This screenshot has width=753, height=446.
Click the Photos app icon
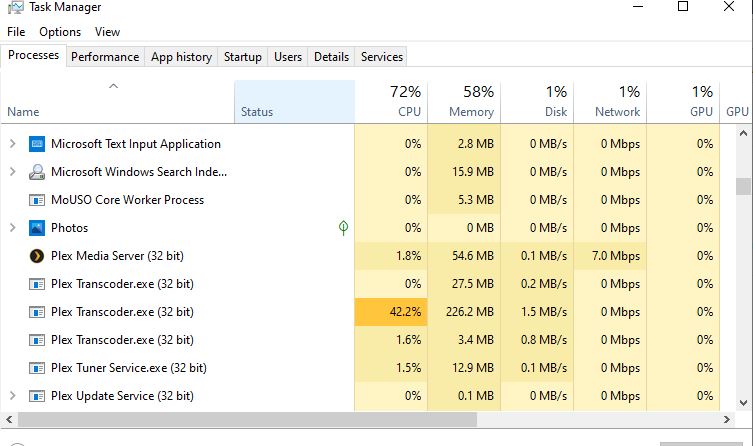[x=37, y=228]
